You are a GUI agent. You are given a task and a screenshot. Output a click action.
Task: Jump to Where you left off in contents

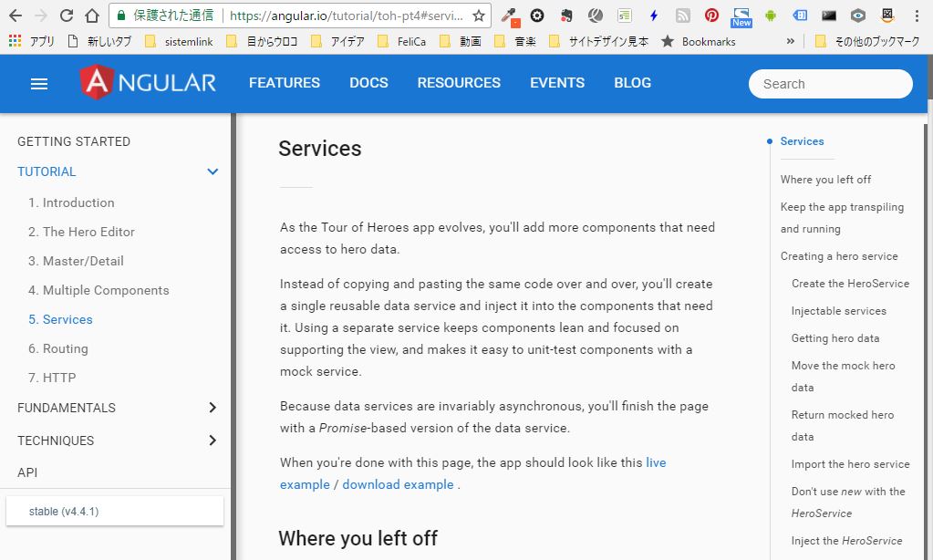click(x=826, y=179)
